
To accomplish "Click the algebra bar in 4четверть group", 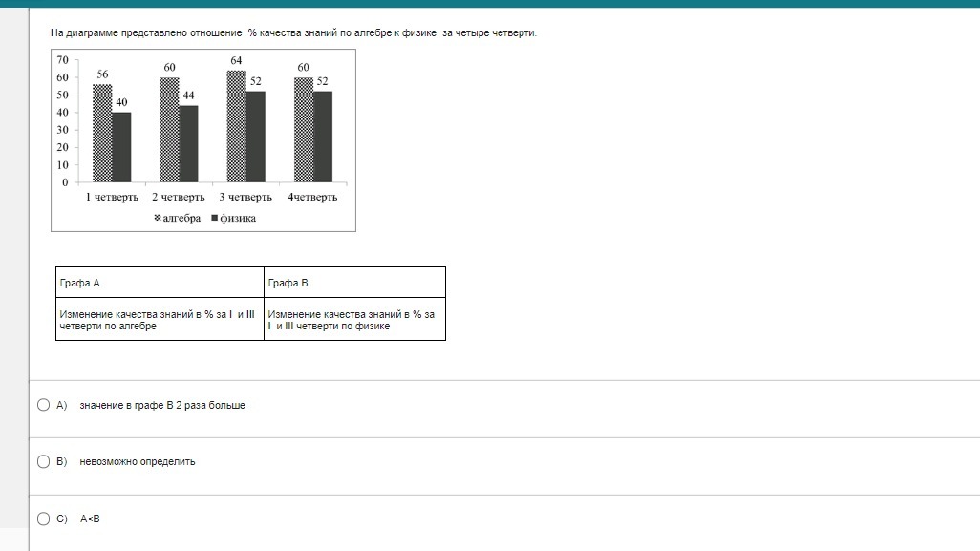I will click(x=304, y=130).
